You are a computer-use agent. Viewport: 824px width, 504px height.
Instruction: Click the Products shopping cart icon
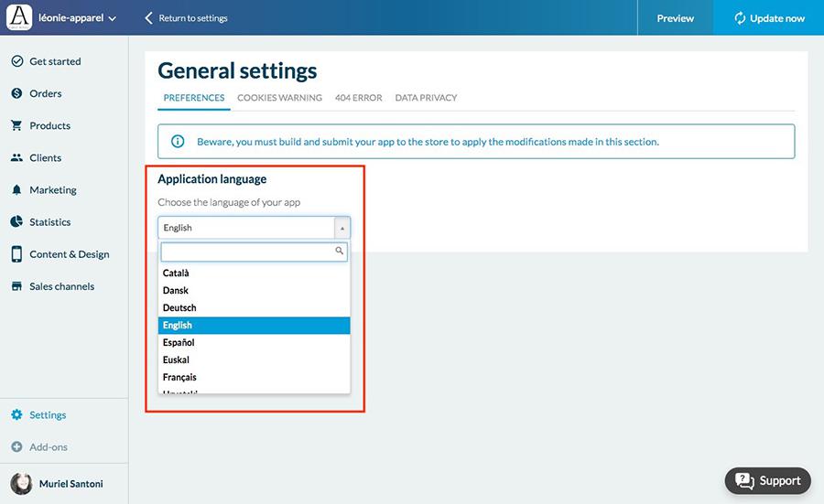(x=16, y=125)
